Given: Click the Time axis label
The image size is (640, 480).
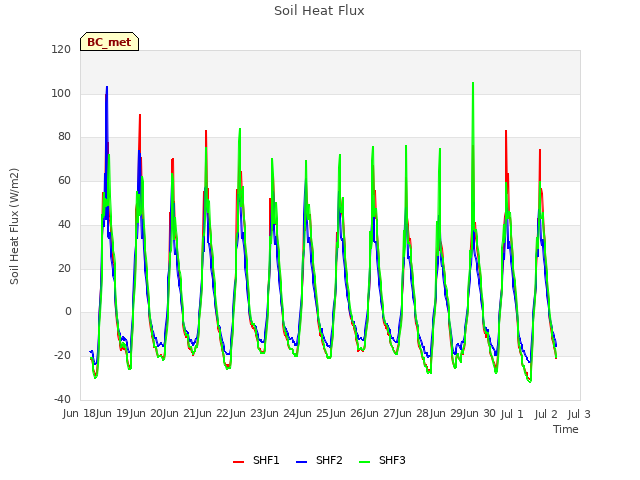Looking at the screenshot, I should pyautogui.click(x=566, y=429).
